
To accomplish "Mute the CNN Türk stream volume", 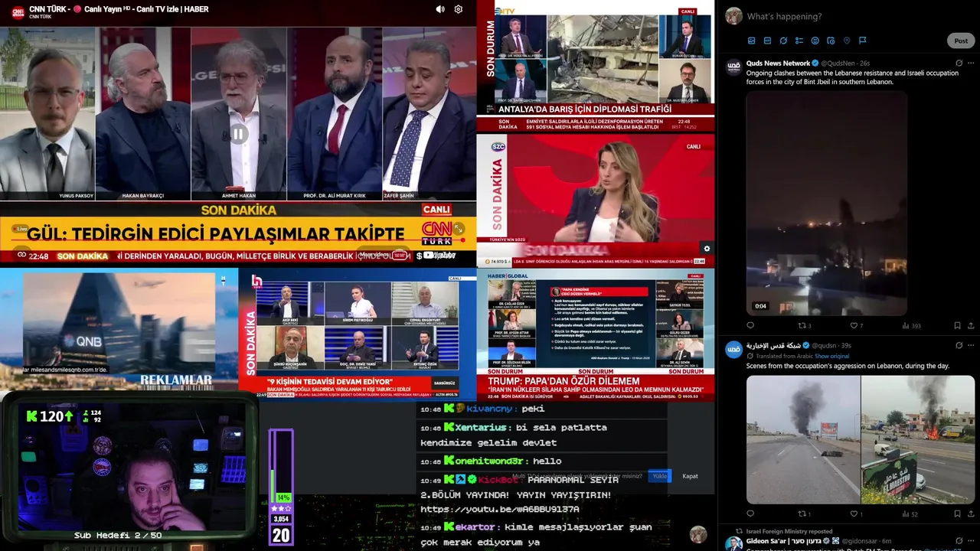I will tap(440, 9).
